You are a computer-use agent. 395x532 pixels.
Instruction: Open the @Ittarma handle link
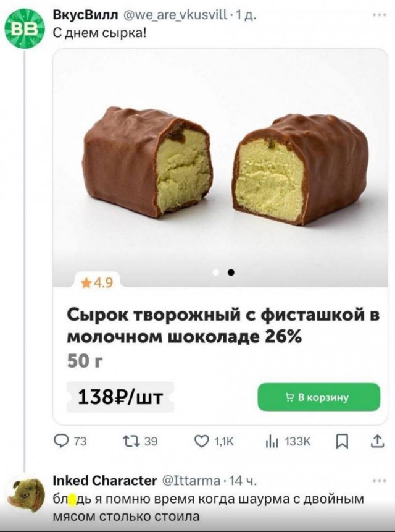[189, 481]
